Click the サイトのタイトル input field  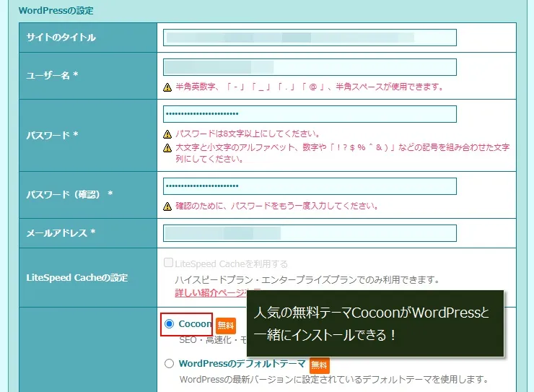click(310, 38)
